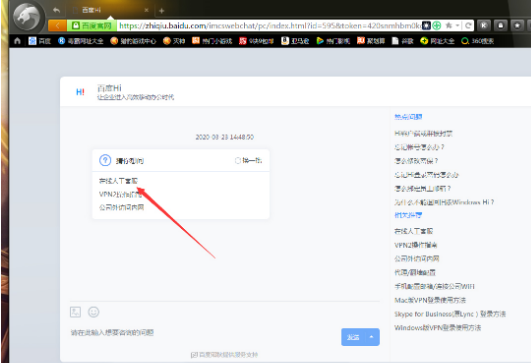
Task: Go back with the orange arrow button
Action: click(57, 25)
